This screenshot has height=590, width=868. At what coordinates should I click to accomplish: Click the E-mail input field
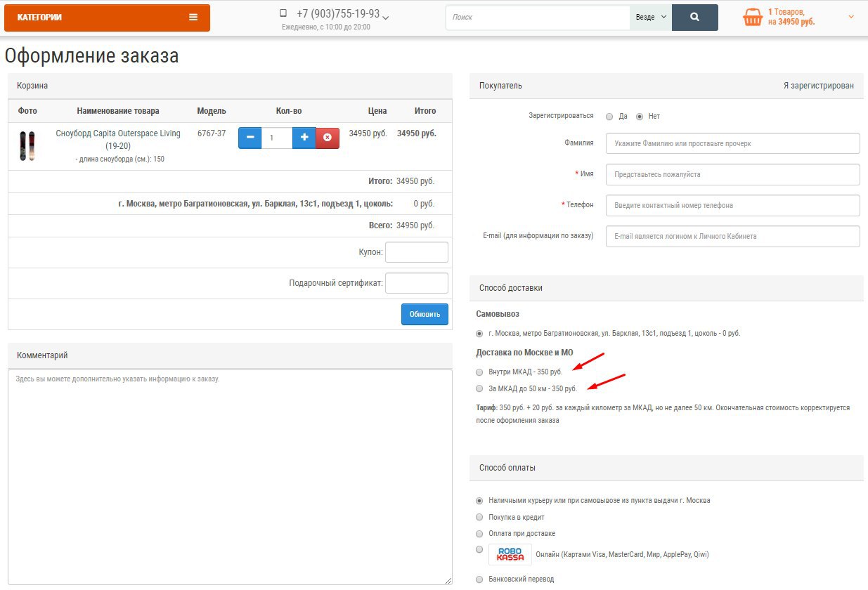[734, 236]
